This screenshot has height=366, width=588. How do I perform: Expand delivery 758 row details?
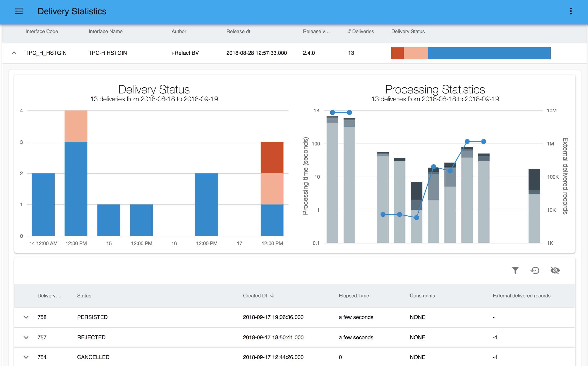[26, 317]
